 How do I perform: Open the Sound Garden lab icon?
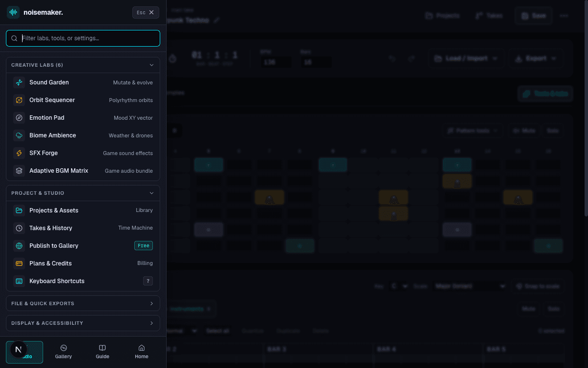tap(19, 82)
